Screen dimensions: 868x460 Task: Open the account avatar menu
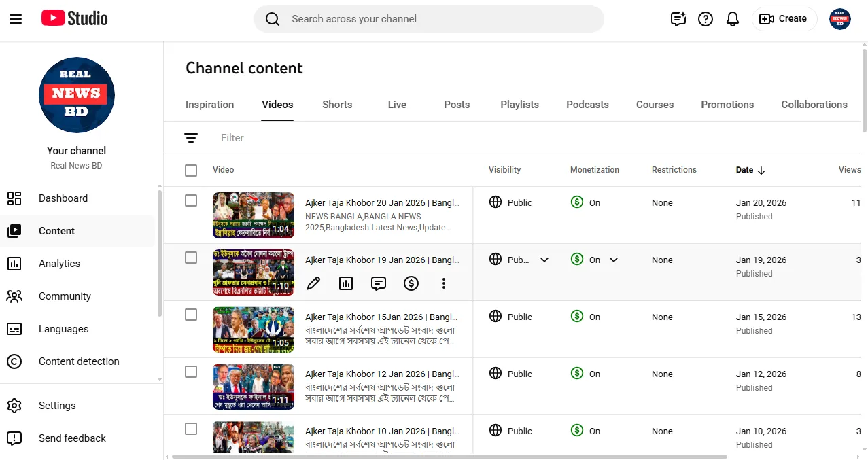pos(840,19)
